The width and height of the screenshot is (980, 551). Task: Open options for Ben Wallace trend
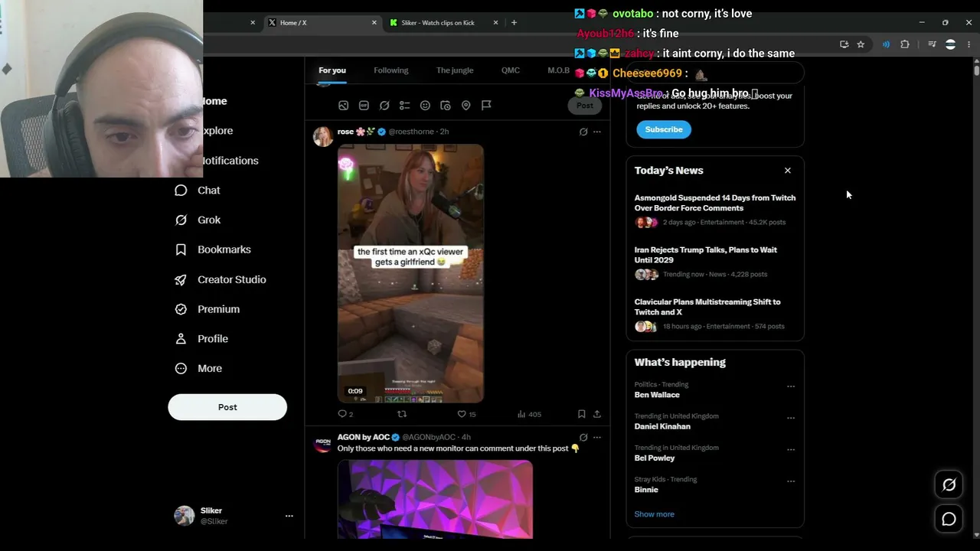(791, 386)
